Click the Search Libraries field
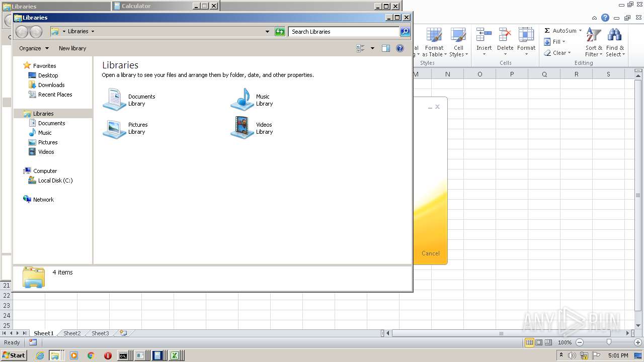The width and height of the screenshot is (644, 362). (x=344, y=32)
